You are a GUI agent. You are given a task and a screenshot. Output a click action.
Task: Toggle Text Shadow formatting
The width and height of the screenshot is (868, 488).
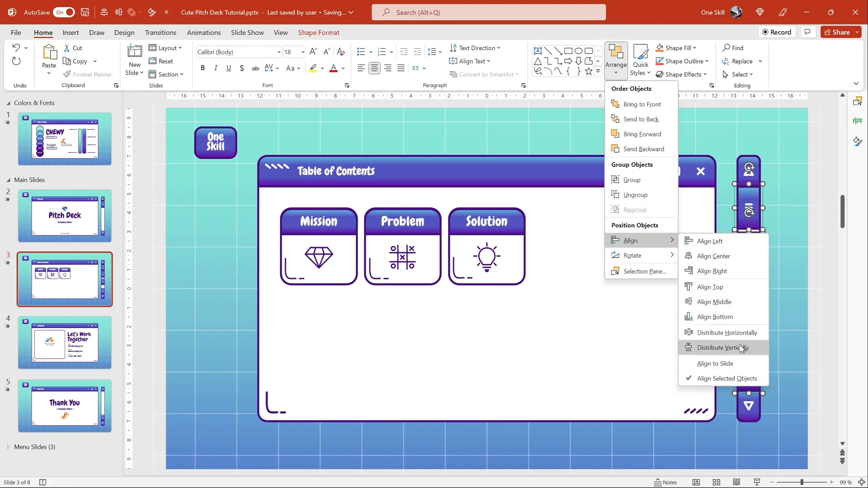pyautogui.click(x=242, y=68)
